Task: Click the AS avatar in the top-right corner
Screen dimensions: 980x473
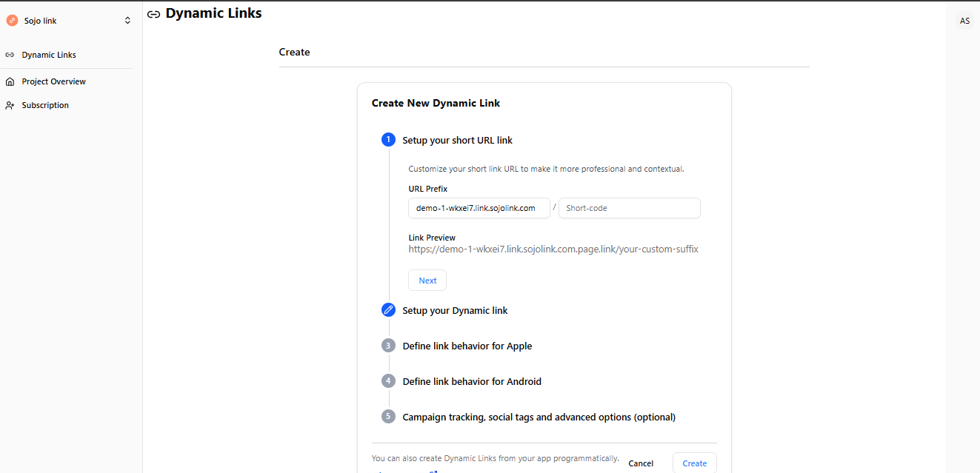Action: [x=964, y=20]
